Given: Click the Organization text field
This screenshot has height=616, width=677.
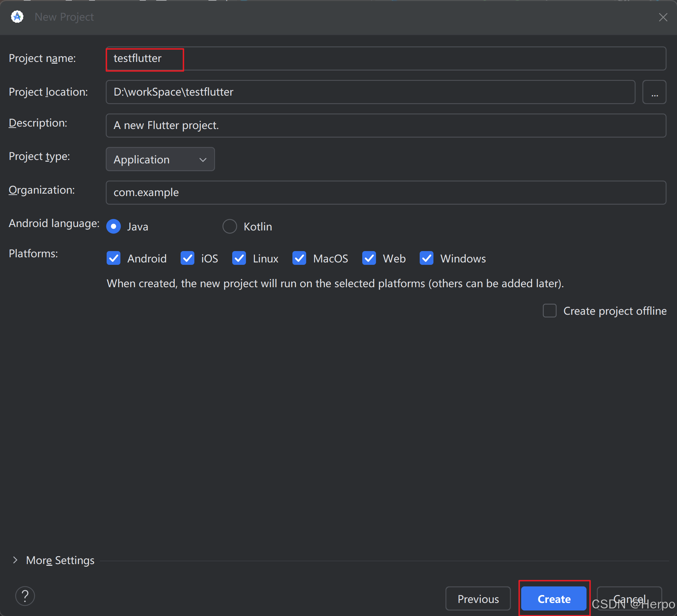Looking at the screenshot, I should 385,193.
